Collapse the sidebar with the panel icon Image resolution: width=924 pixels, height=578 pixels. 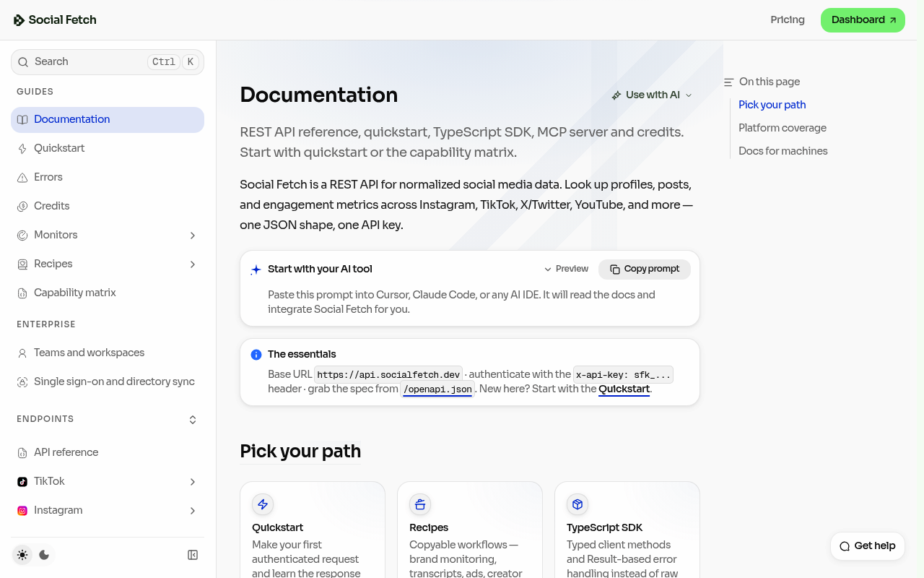193,555
